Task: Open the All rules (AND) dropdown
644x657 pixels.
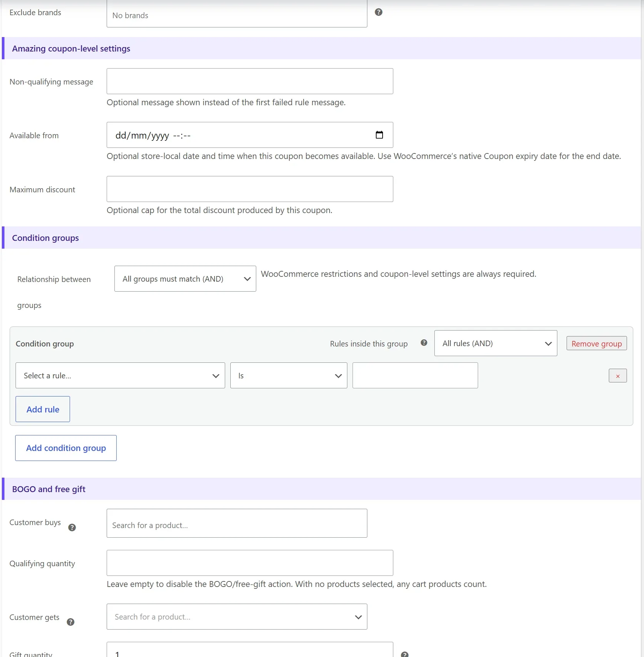Action: coord(495,343)
